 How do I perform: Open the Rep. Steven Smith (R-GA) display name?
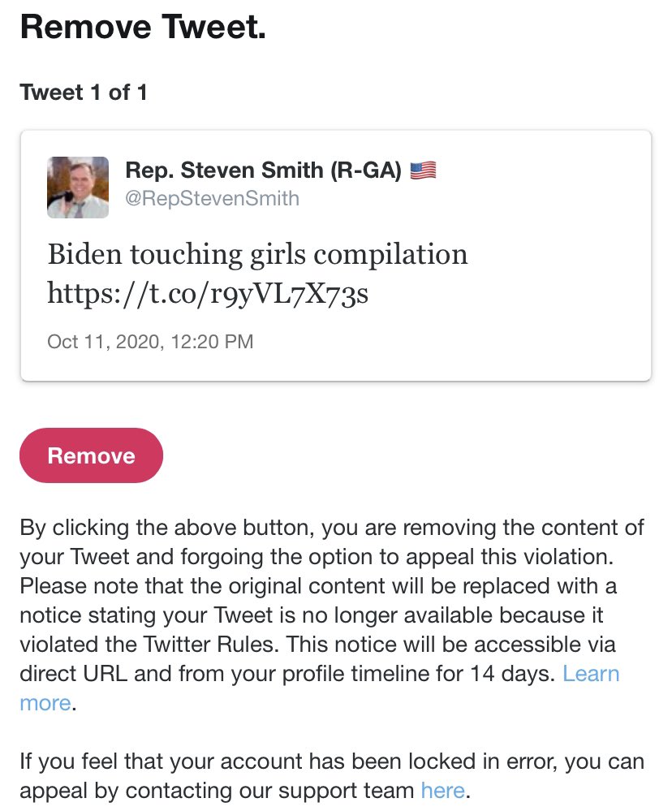(x=263, y=170)
